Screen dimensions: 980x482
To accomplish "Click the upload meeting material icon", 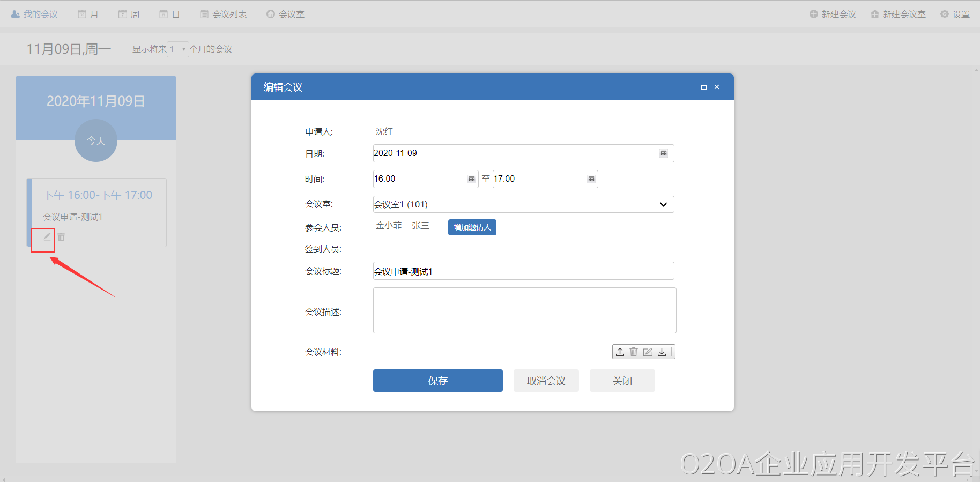I will tap(620, 352).
